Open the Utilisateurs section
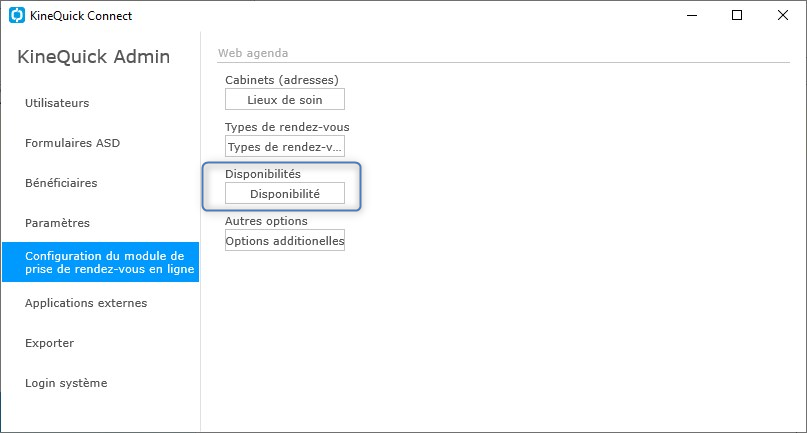 click(x=57, y=103)
